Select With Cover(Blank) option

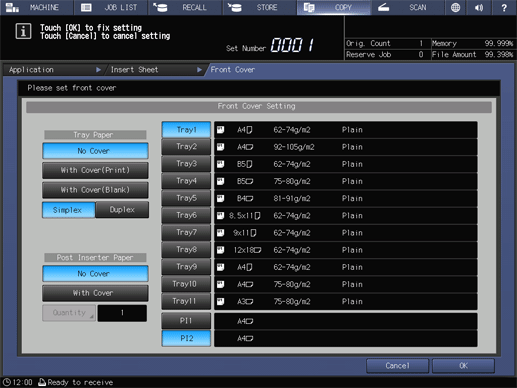[95, 190]
